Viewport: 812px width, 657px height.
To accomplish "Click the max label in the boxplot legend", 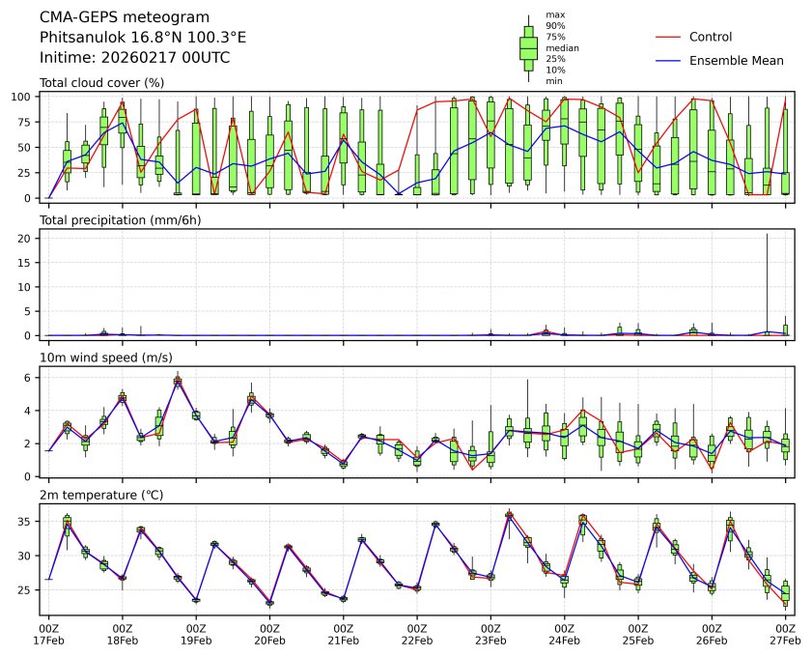I will pos(554,14).
